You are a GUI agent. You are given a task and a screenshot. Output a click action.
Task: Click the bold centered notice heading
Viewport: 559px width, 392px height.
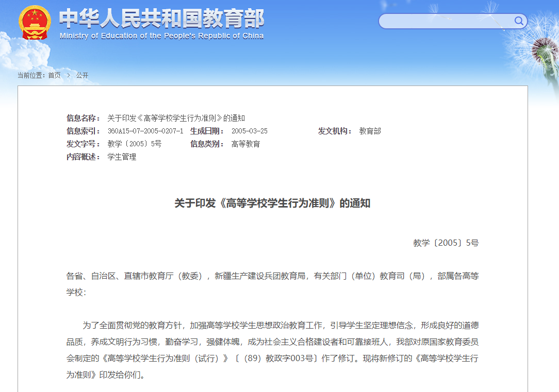tap(272, 203)
